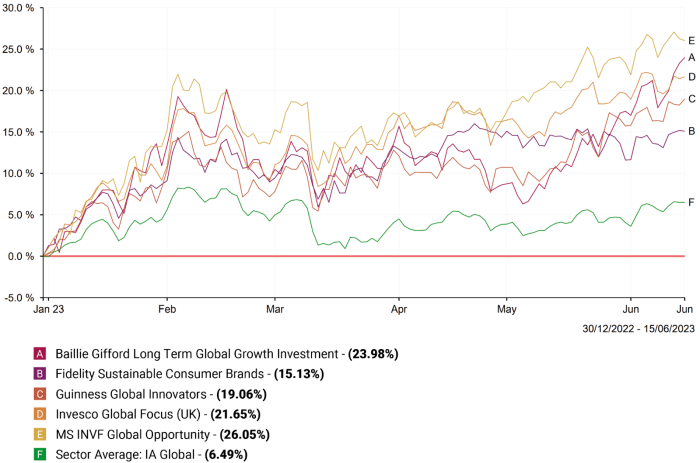Image resolution: width=700 pixels, height=463 pixels.
Task: Select the E line end label on chart
Action: point(692,41)
